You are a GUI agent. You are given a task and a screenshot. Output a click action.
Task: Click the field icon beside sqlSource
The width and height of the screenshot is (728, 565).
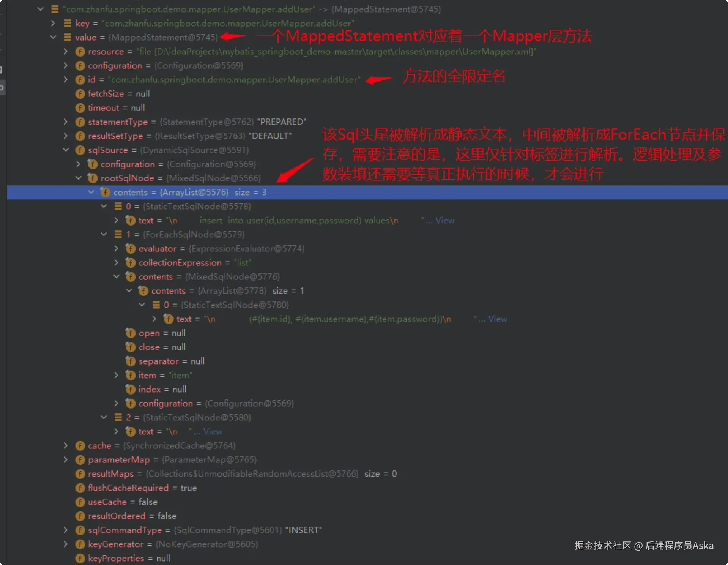pyautogui.click(x=80, y=150)
